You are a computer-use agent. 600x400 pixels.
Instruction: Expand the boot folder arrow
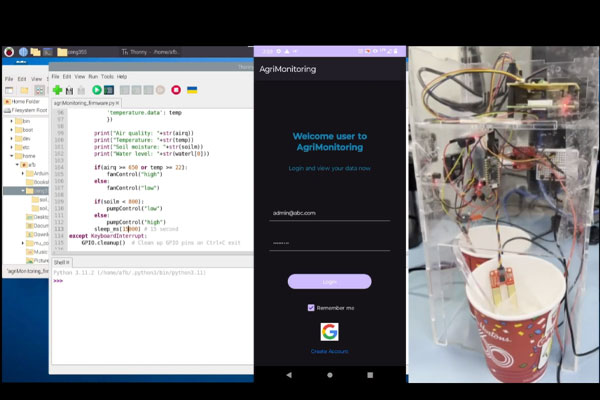[11, 130]
